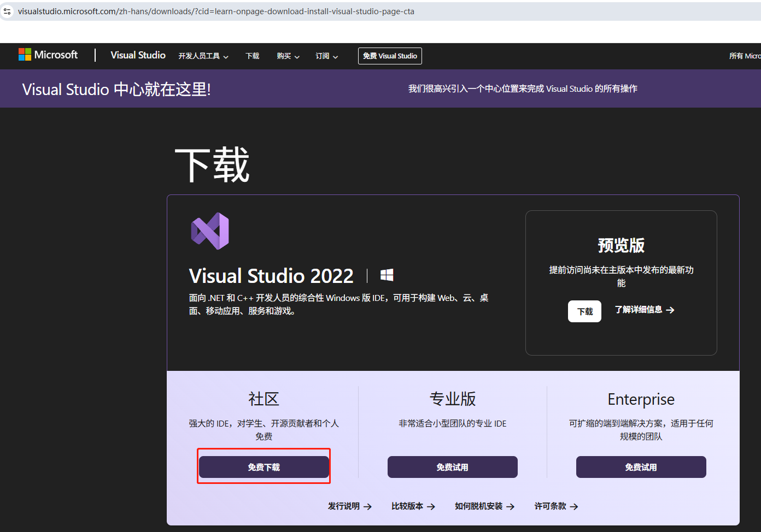The height and width of the screenshot is (532, 761).
Task: Click the 预览版 heading
Action: [621, 245]
